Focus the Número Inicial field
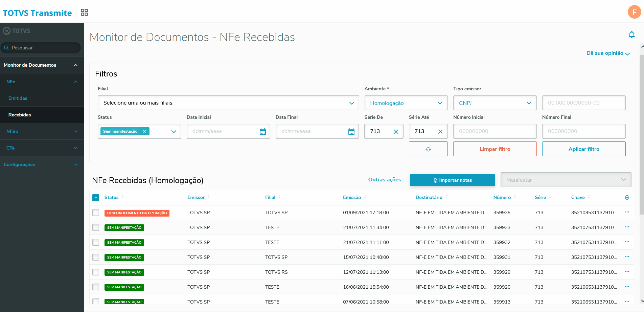Screen dimensions: 644x312 pos(495,131)
